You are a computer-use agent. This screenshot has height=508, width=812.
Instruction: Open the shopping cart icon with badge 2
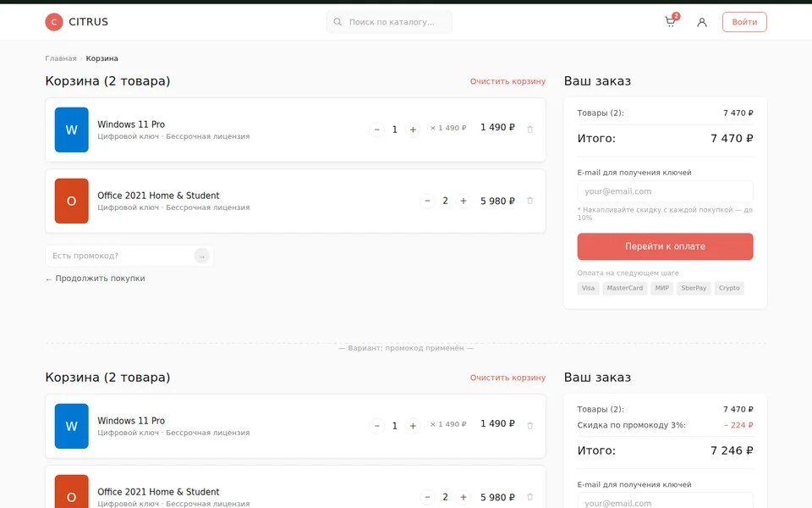(671, 20)
